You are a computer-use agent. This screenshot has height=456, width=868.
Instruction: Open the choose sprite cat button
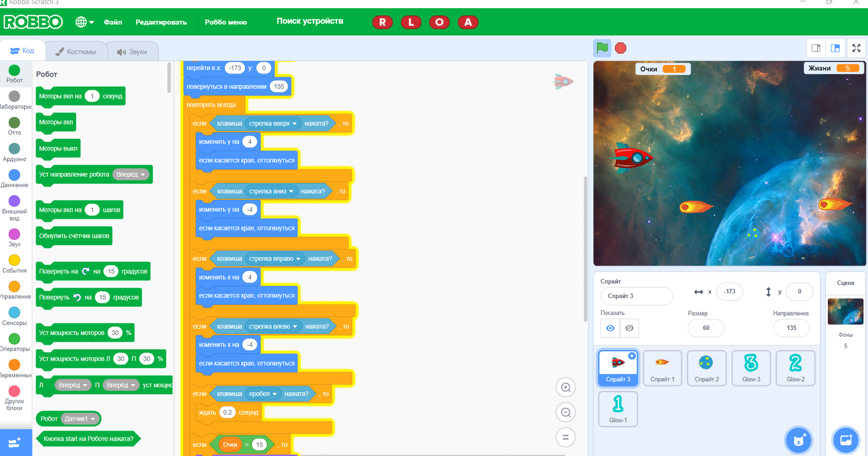pyautogui.click(x=799, y=441)
